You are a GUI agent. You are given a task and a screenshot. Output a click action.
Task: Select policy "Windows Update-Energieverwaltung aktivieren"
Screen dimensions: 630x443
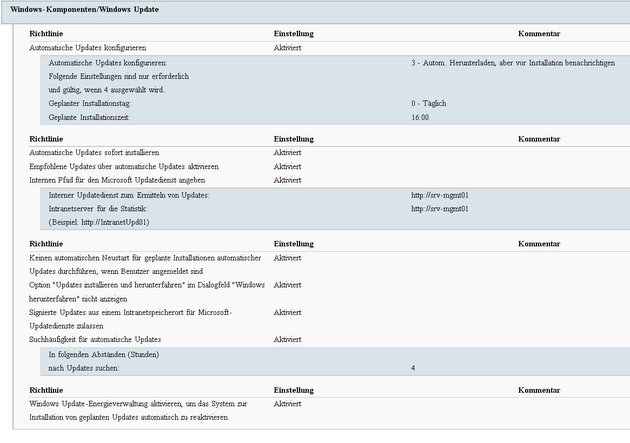click(138, 410)
